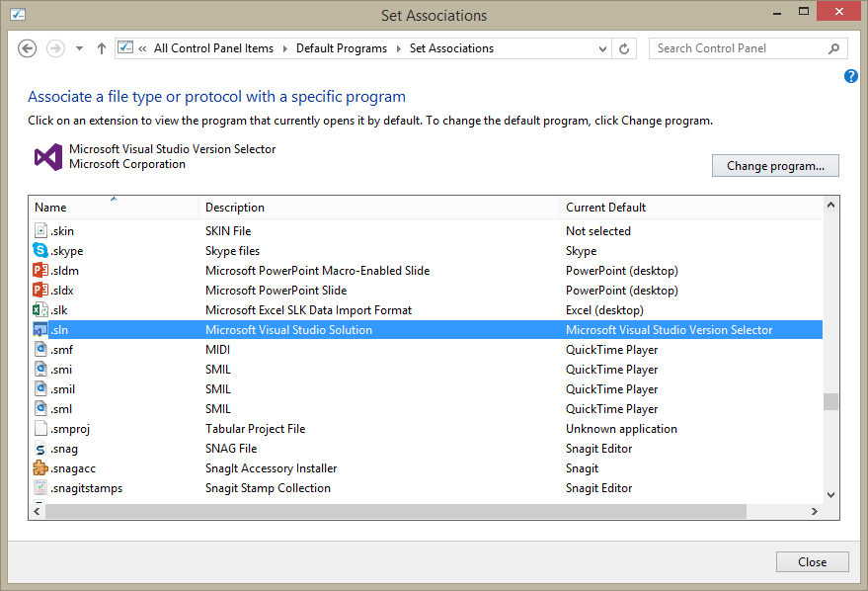Click 'Skype' in Current Default column
The image size is (868, 591).
[582, 251]
